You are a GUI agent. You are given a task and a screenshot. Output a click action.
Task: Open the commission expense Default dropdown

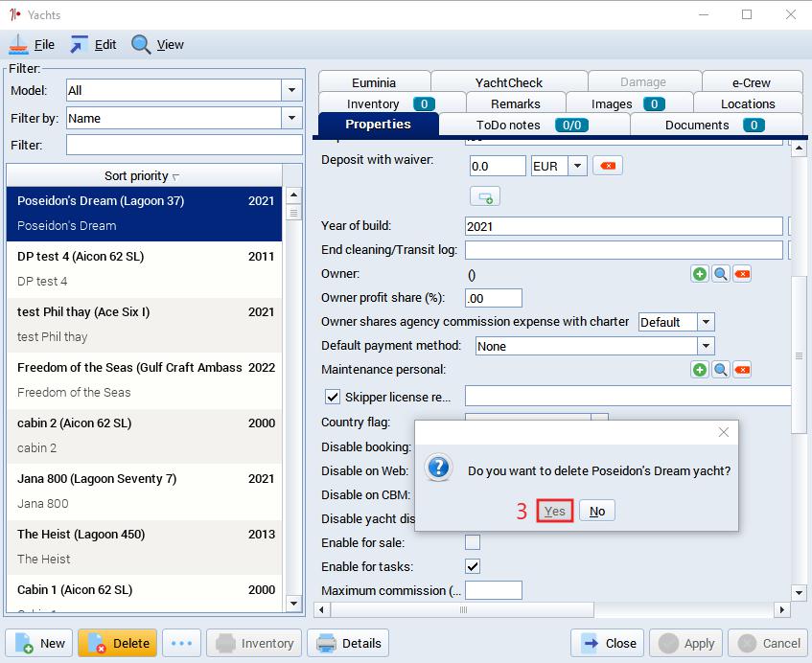tap(706, 322)
